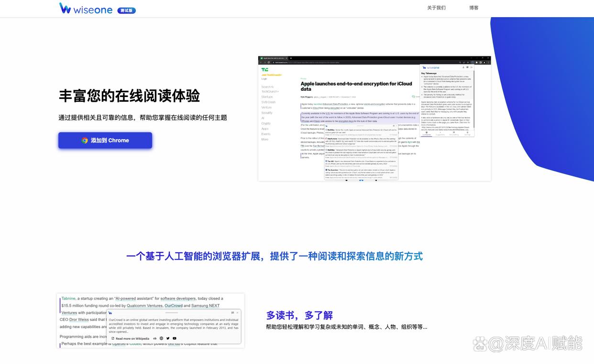This screenshot has height=364, width=594.
Task: Click the 多读书，多了解 heading
Action: coord(299,315)
